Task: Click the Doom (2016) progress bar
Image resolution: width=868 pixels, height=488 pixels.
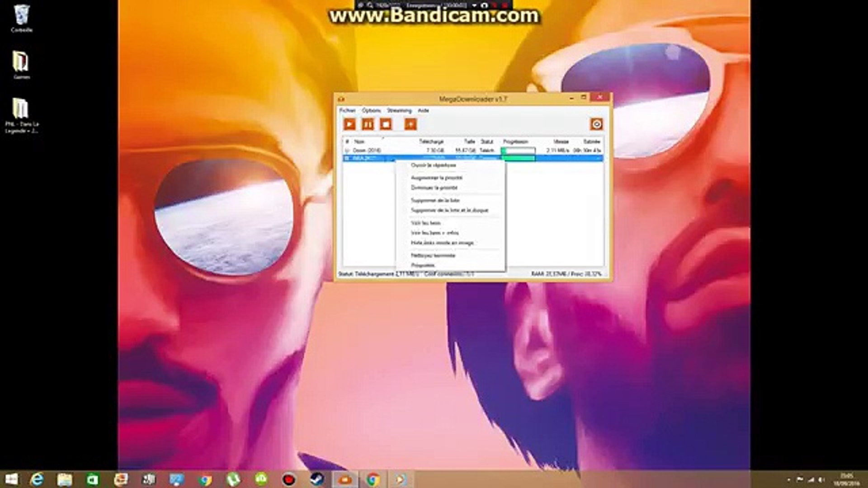Action: (518, 150)
